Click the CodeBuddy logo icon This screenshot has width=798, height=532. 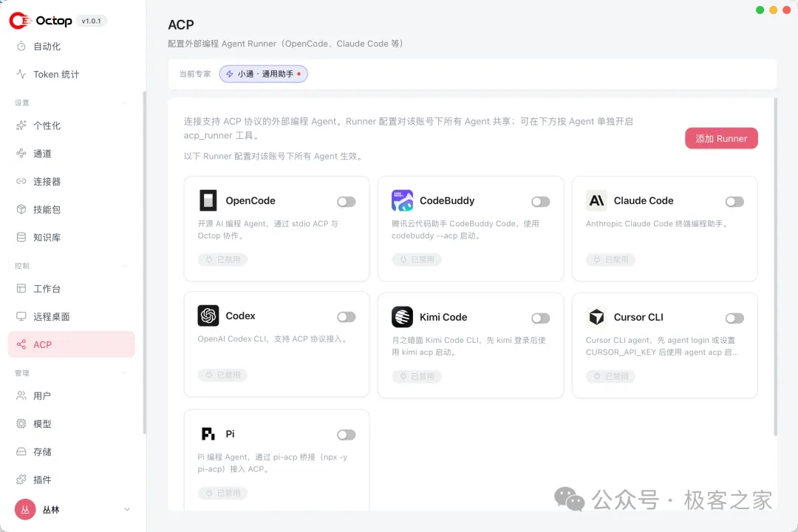point(402,200)
